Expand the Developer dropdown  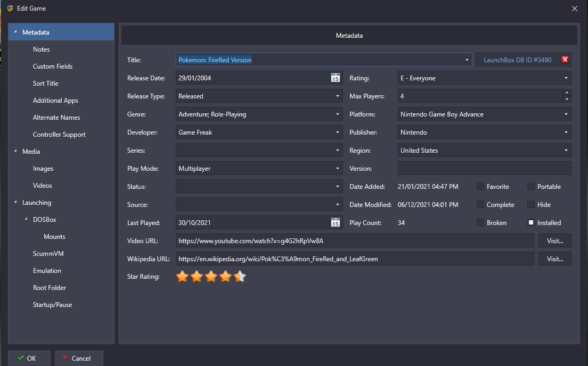(338, 132)
